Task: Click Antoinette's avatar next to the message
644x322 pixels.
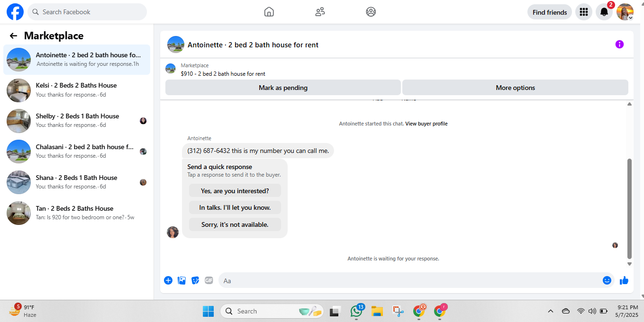Action: [173, 232]
